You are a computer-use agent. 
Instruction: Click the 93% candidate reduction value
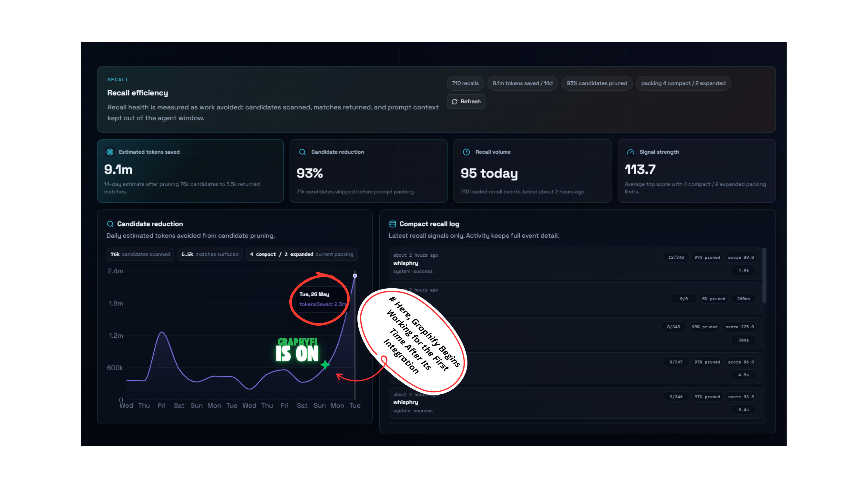(x=310, y=173)
